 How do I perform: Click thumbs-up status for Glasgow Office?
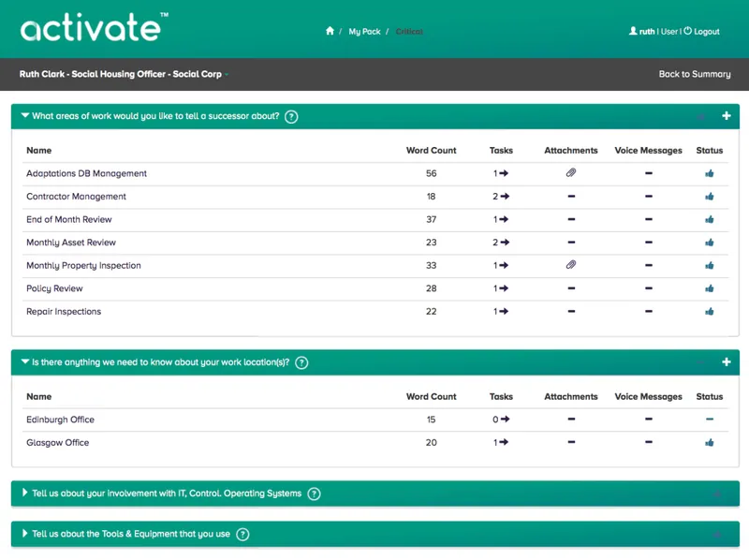[710, 442]
